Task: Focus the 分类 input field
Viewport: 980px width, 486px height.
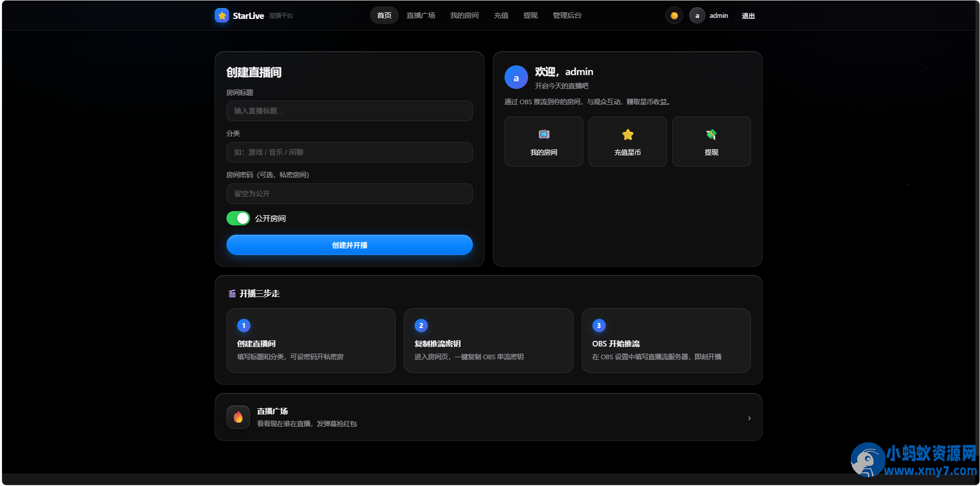Action: (x=350, y=152)
